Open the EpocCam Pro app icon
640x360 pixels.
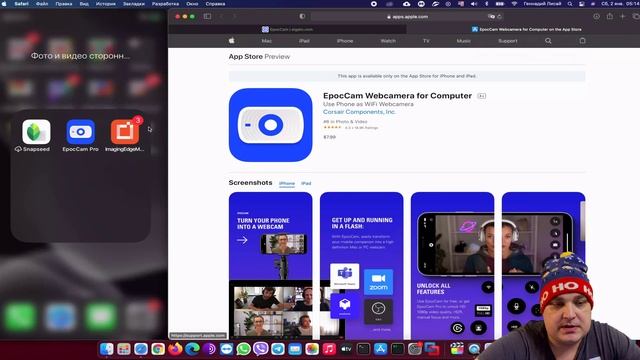[x=80, y=132]
